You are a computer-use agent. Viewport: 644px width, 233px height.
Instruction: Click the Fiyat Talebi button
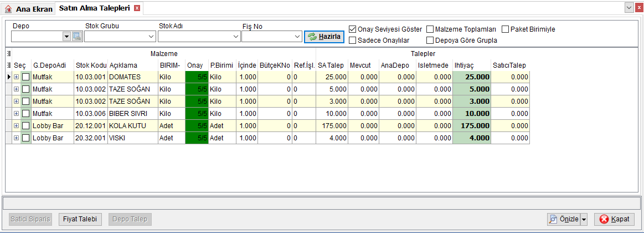click(80, 219)
